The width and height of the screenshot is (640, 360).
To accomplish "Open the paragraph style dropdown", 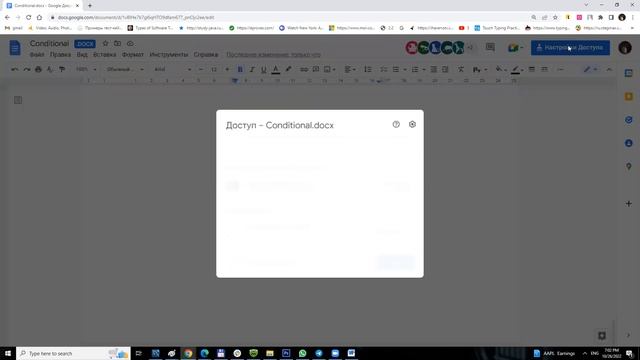I will point(124,69).
